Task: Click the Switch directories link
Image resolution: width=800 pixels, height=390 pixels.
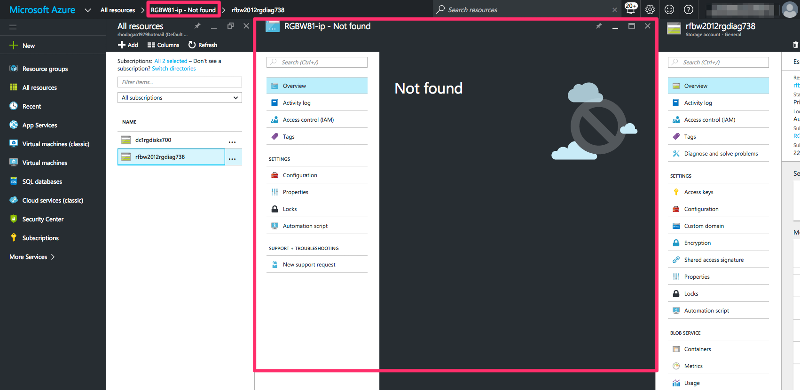Action: coord(174,68)
